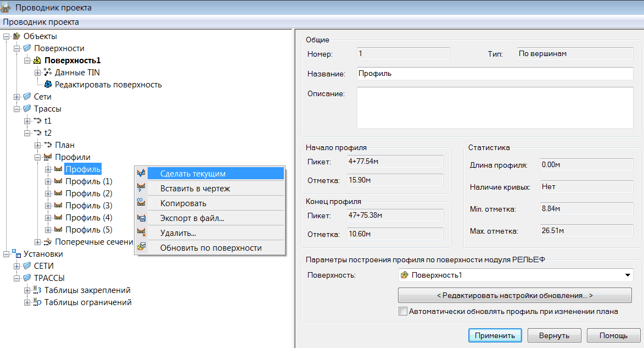Image resolution: width=644 pixels, height=348 pixels.
Task: Collapse the Трассы tree node
Action: (16, 109)
